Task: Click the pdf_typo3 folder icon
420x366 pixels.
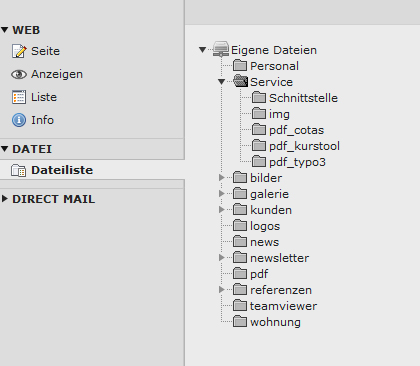Action: click(259, 162)
